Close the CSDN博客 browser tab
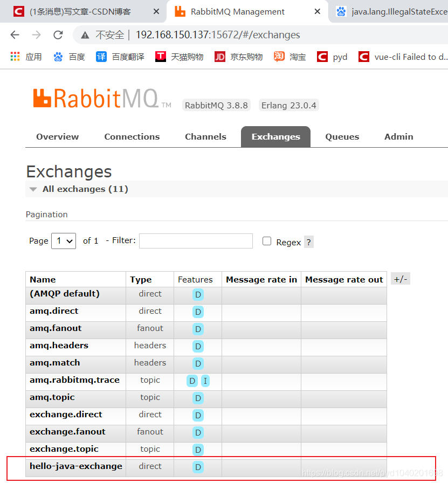448x483 pixels. coord(156,12)
